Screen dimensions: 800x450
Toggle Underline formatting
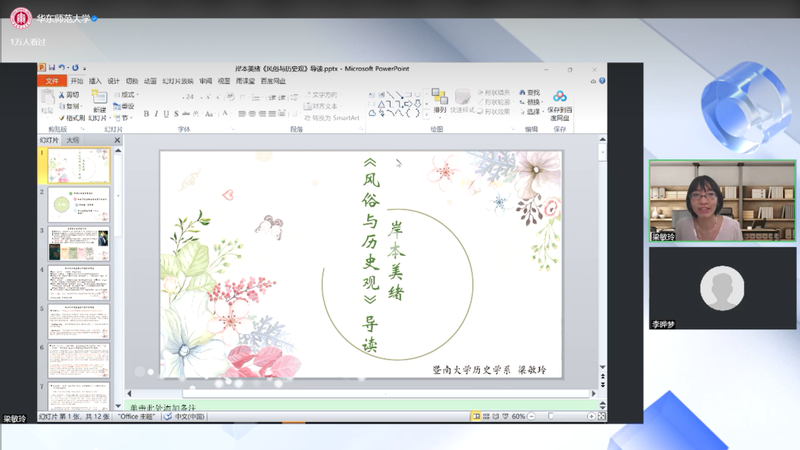coord(166,115)
